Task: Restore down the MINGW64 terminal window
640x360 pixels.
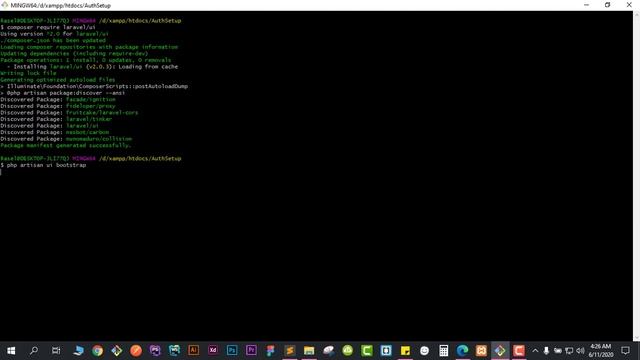Action: pyautogui.click(x=607, y=5)
